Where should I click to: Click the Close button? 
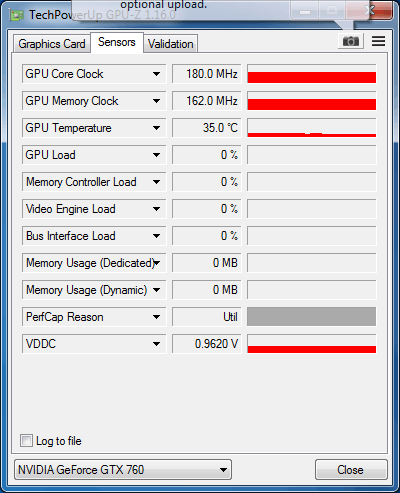coord(351,470)
